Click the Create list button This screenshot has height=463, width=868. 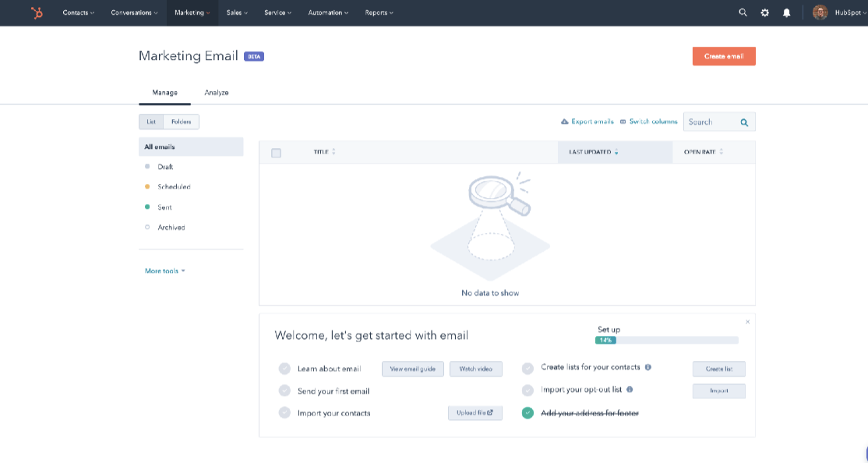point(719,369)
